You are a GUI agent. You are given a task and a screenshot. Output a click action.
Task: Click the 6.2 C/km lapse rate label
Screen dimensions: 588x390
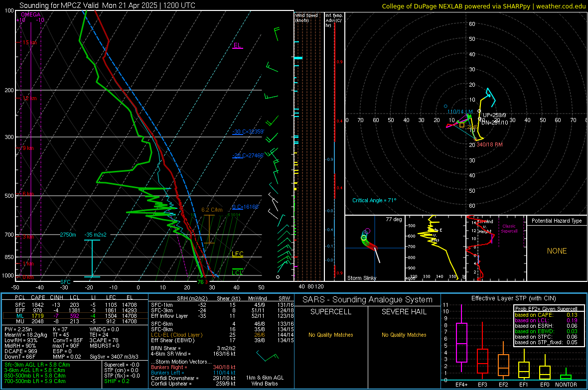coord(212,210)
